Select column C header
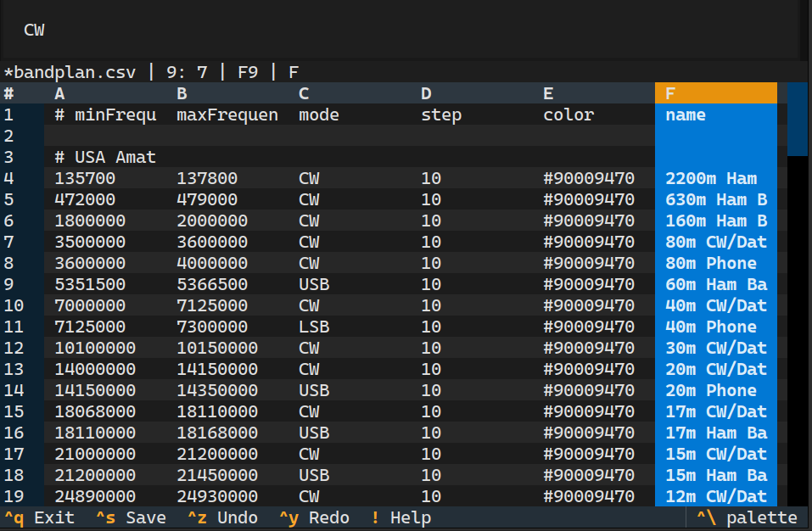Image resolution: width=812 pixels, height=531 pixels. [x=349, y=93]
